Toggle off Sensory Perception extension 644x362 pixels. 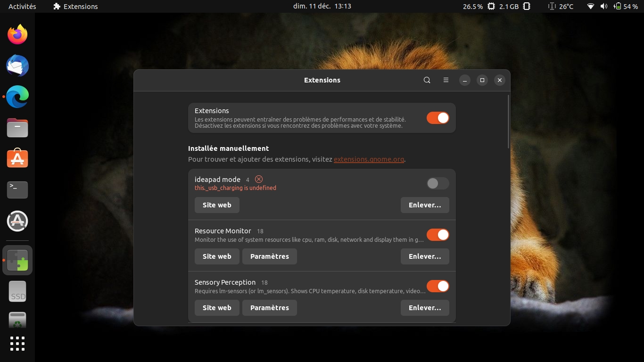pos(438,286)
